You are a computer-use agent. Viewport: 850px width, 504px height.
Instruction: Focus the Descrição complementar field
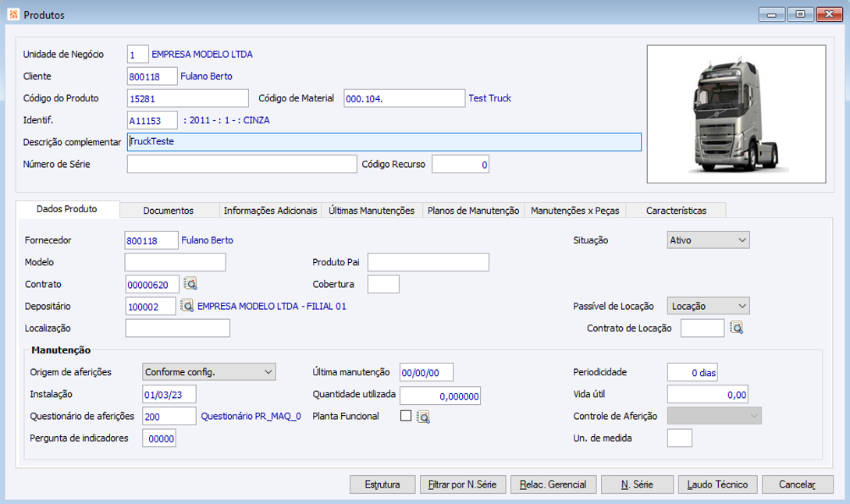(384, 142)
